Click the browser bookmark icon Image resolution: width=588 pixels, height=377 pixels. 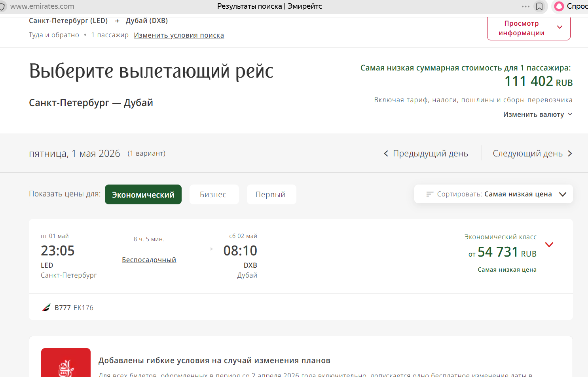pos(539,6)
